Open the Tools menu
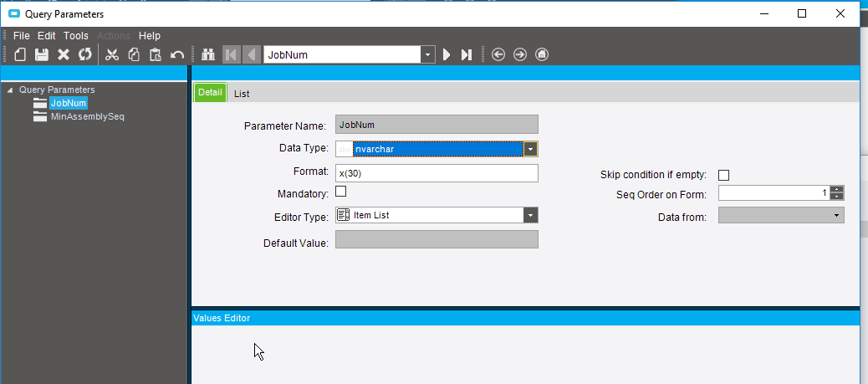This screenshot has width=868, height=384. point(76,36)
